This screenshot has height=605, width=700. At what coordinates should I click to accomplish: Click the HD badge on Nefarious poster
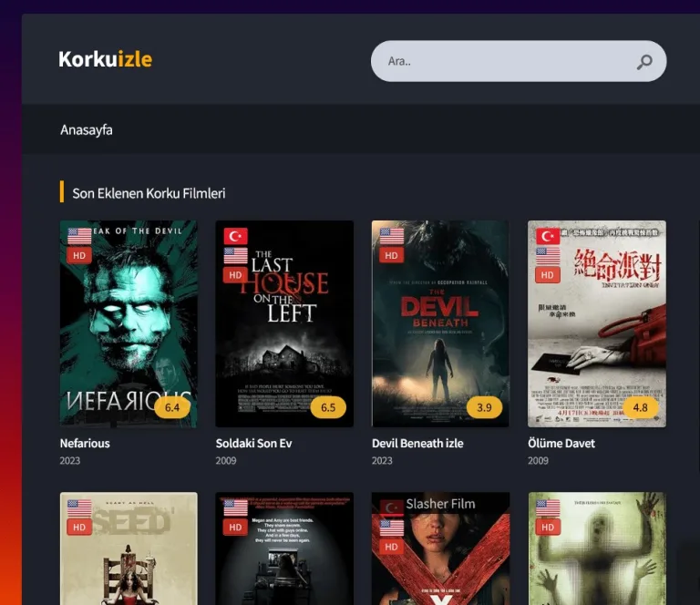point(79,256)
